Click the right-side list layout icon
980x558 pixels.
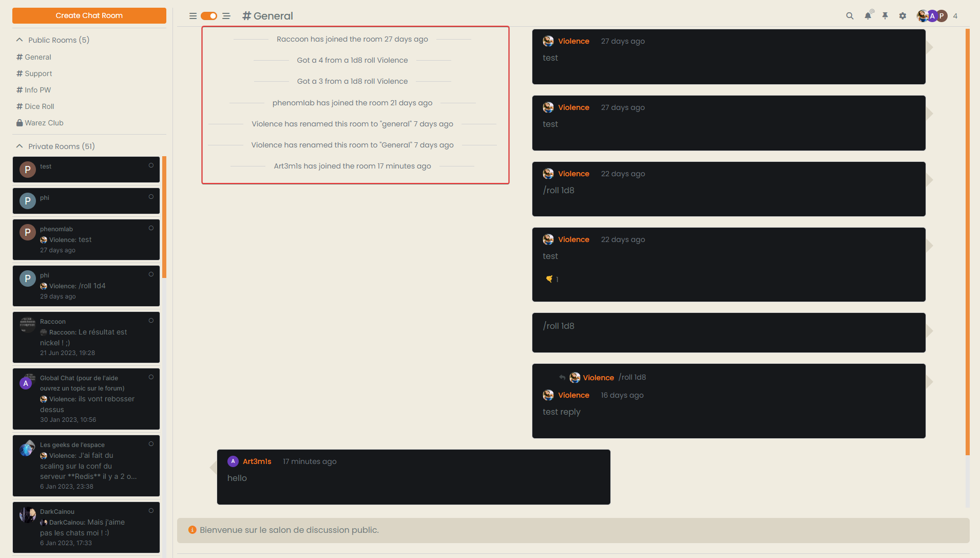coord(226,16)
